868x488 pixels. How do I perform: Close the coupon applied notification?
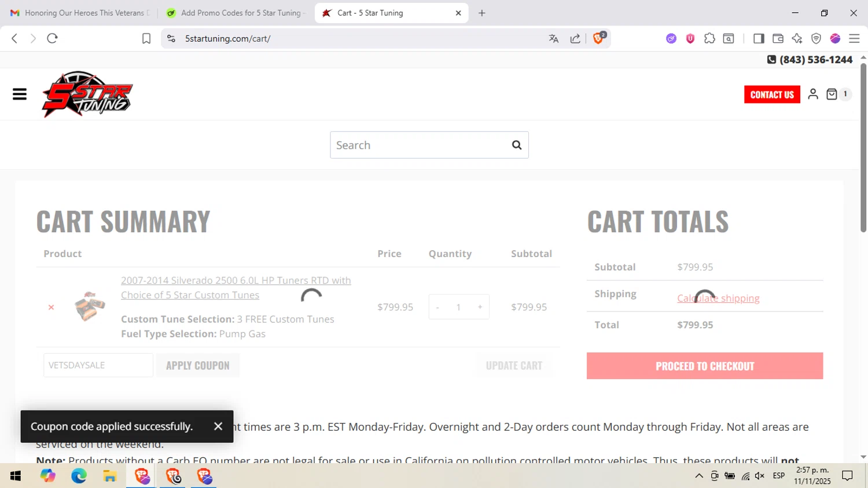(218, 426)
